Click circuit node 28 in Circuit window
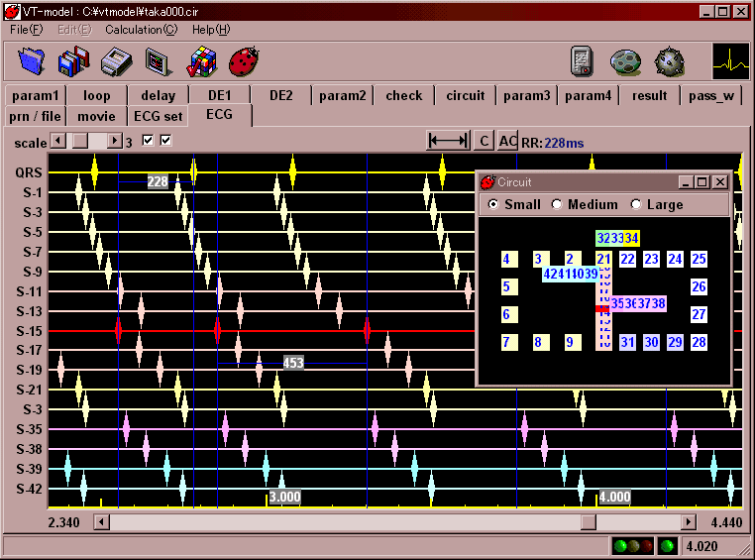The image size is (755, 560). click(699, 343)
